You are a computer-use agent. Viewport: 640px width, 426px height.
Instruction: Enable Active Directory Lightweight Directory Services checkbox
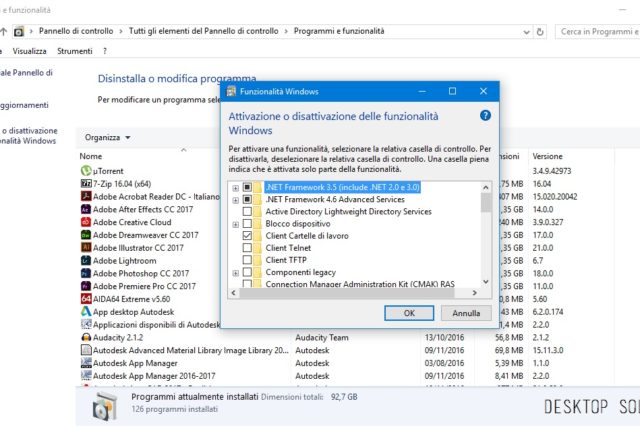247,211
